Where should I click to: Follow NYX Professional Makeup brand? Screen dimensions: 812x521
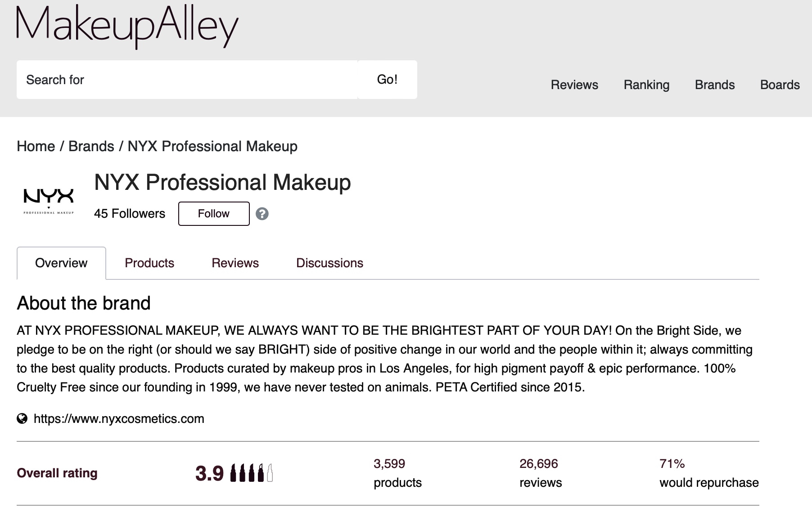[214, 214]
